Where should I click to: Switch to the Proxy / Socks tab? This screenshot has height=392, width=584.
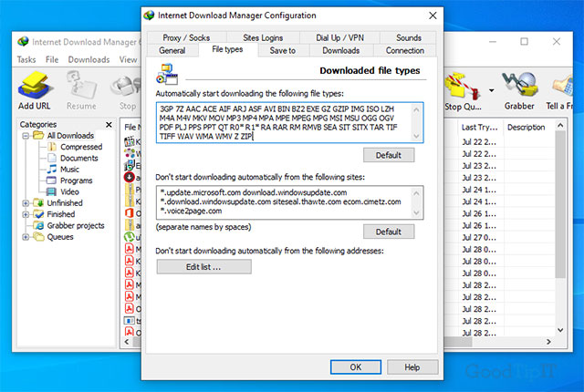[186, 38]
